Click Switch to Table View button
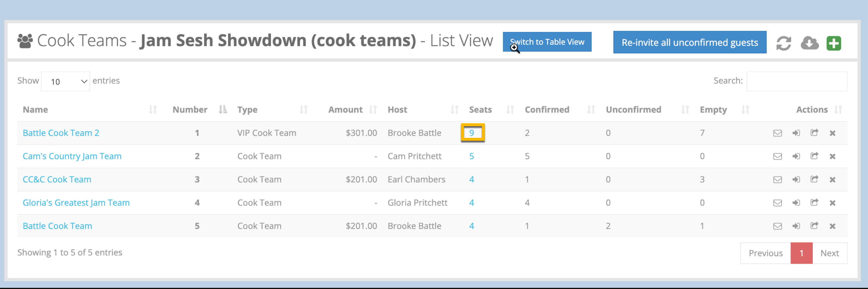 [547, 42]
